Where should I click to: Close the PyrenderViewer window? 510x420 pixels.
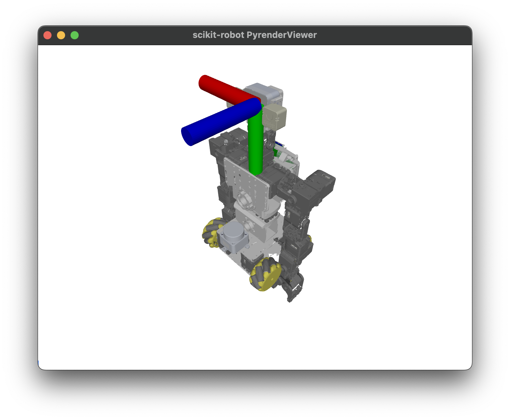click(x=47, y=35)
